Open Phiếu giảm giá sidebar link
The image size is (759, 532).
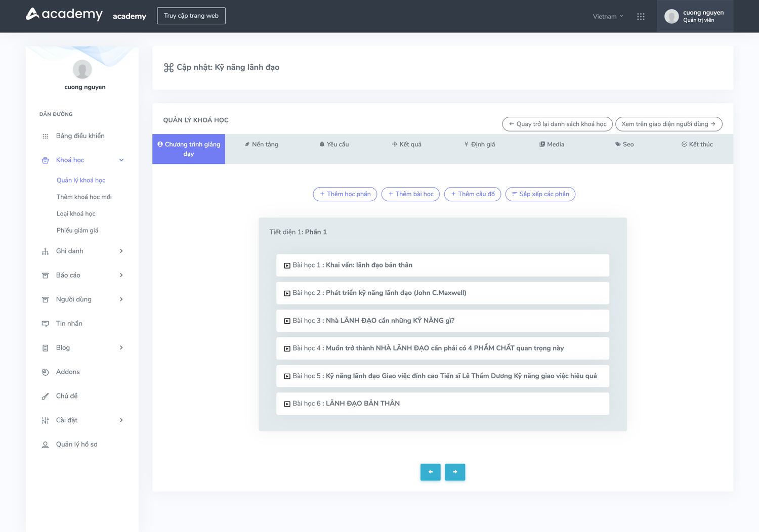point(77,231)
